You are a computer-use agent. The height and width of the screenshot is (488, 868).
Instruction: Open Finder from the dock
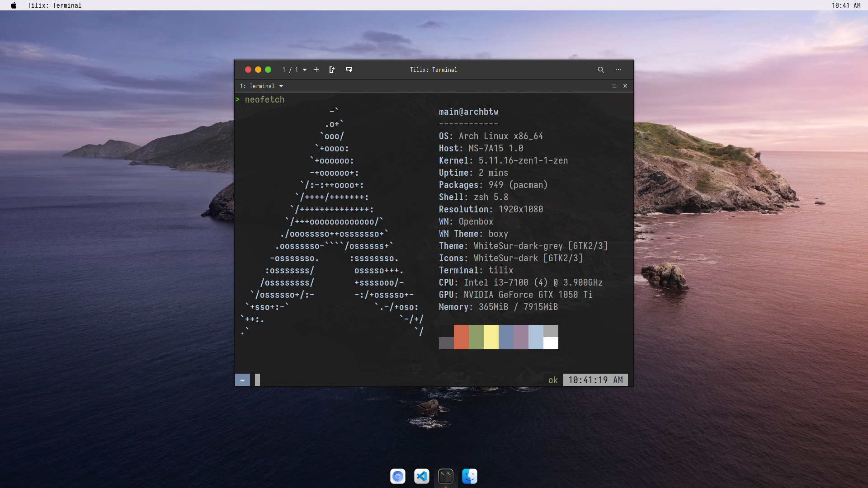coord(470,476)
